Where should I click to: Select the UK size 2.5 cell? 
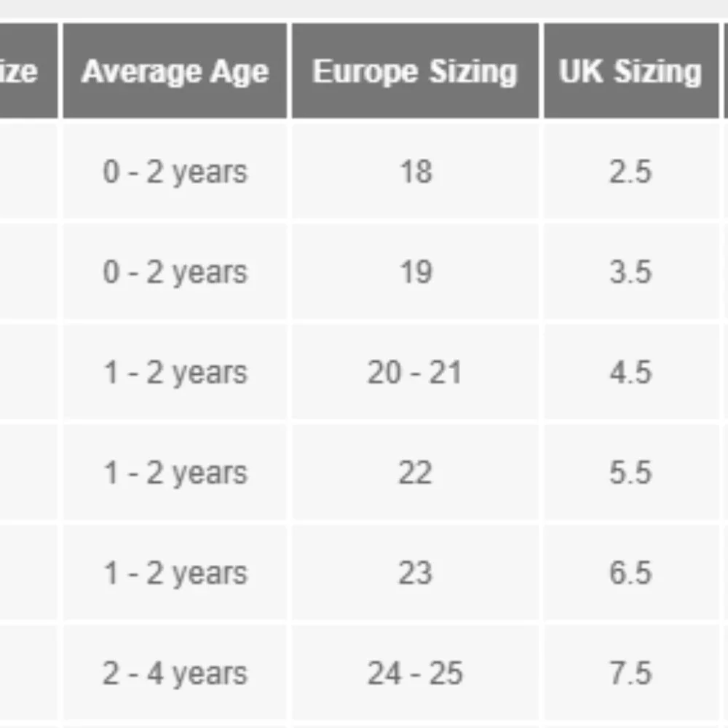(630, 172)
